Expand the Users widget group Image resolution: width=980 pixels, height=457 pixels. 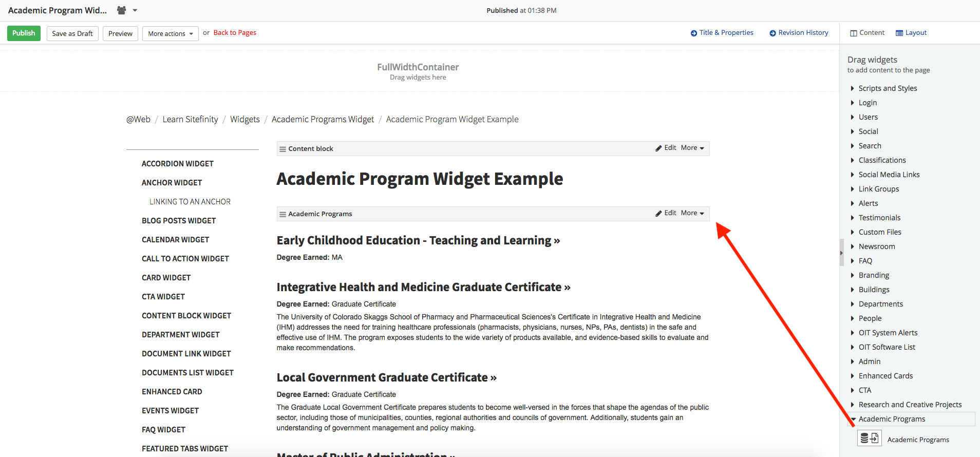point(868,117)
